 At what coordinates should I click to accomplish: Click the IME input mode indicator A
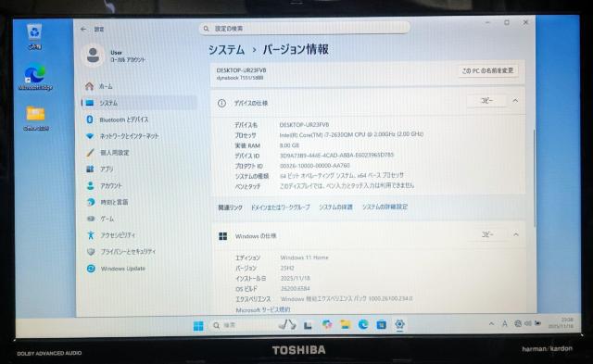pos(504,323)
